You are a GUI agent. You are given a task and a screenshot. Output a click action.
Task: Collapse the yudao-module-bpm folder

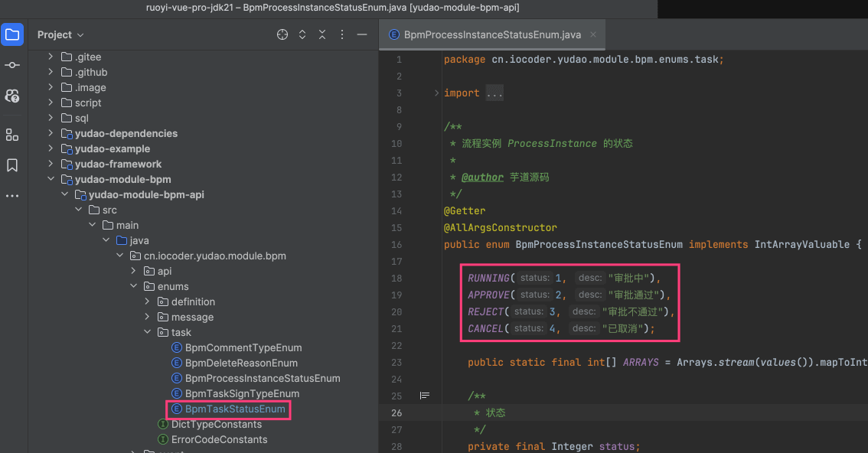pyautogui.click(x=51, y=179)
